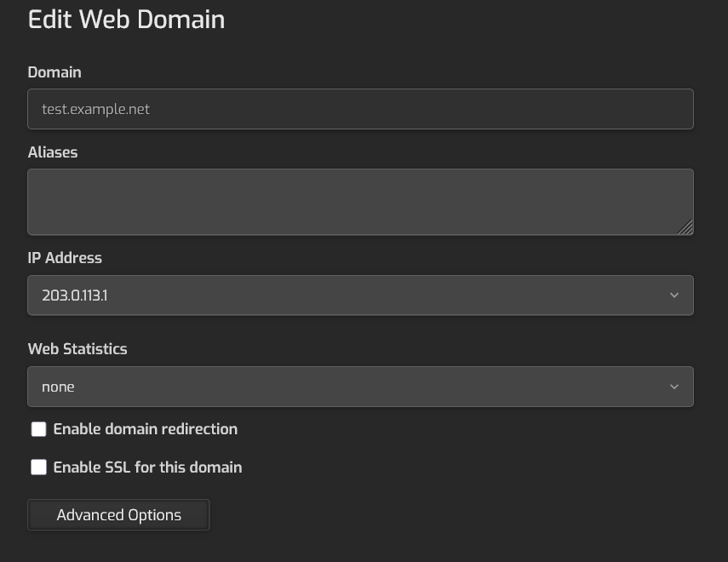Tick the Enable domain redirection checkbox
728x562 pixels.
38,429
